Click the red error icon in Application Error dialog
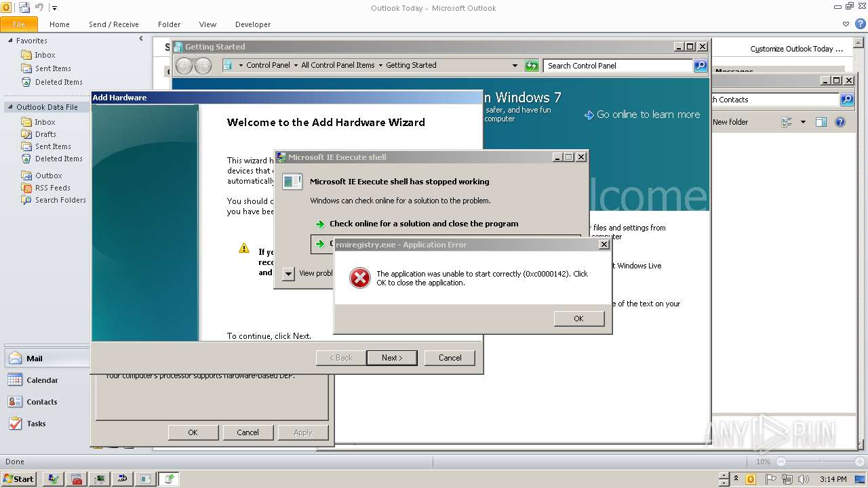 [359, 278]
